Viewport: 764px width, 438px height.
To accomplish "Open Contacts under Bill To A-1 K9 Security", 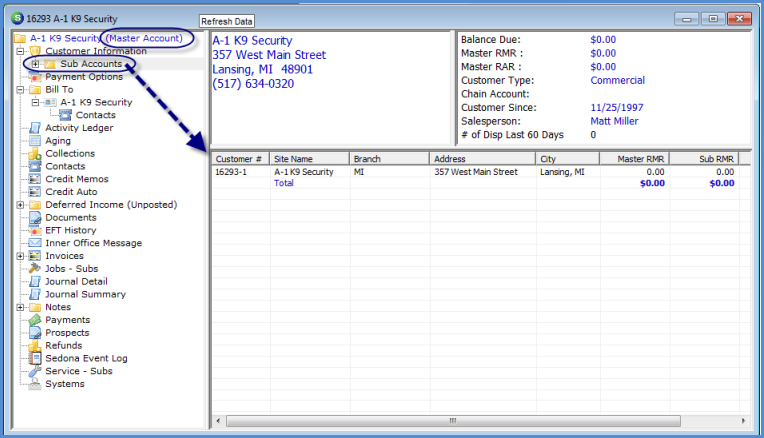I will pyautogui.click(x=96, y=115).
